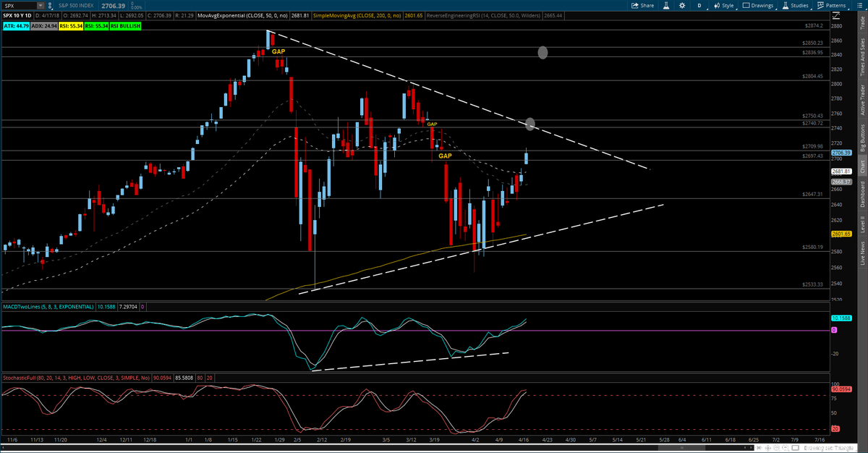Open the Times And Sales sidebar tab
Viewport: 868px width, 453px height.
(861, 58)
